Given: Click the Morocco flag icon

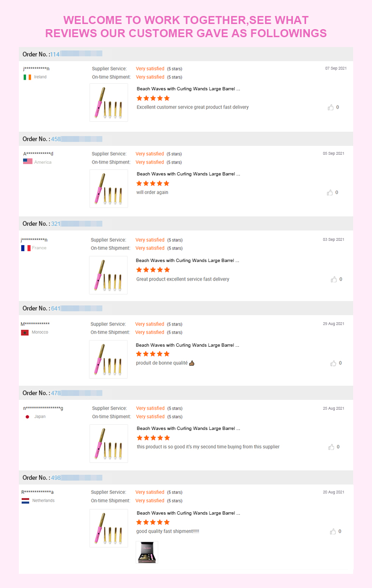Looking at the screenshot, I should [25, 333].
